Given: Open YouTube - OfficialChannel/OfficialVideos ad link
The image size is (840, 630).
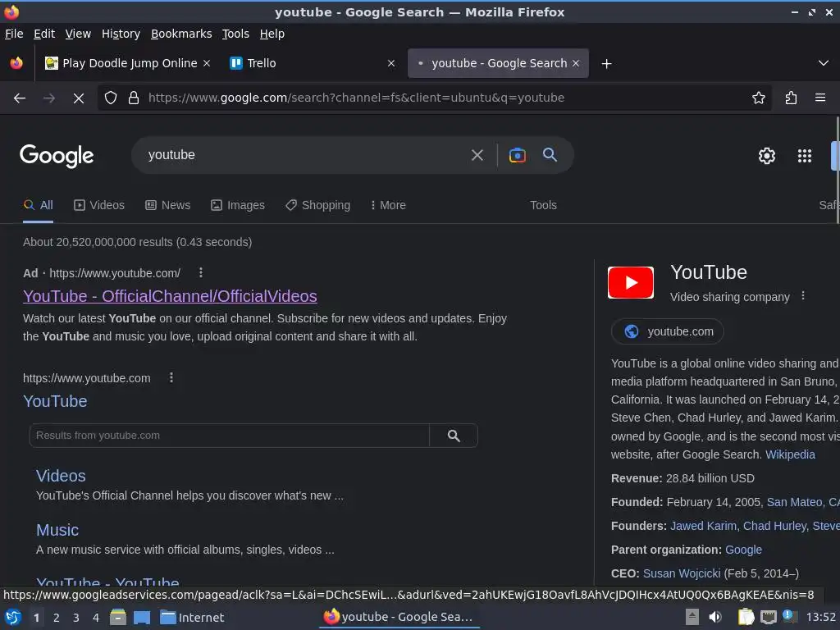Looking at the screenshot, I should coord(170,296).
